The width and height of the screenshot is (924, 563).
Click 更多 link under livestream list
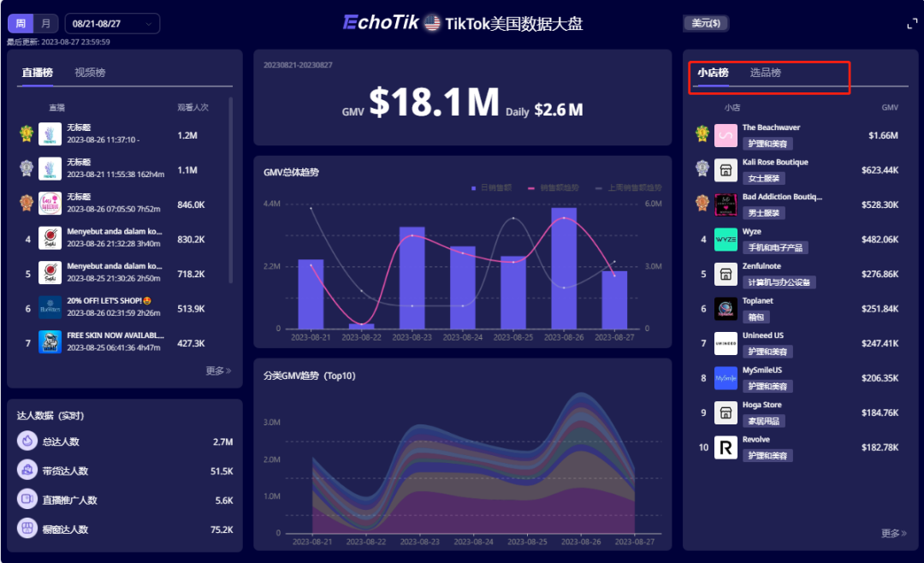[218, 370]
